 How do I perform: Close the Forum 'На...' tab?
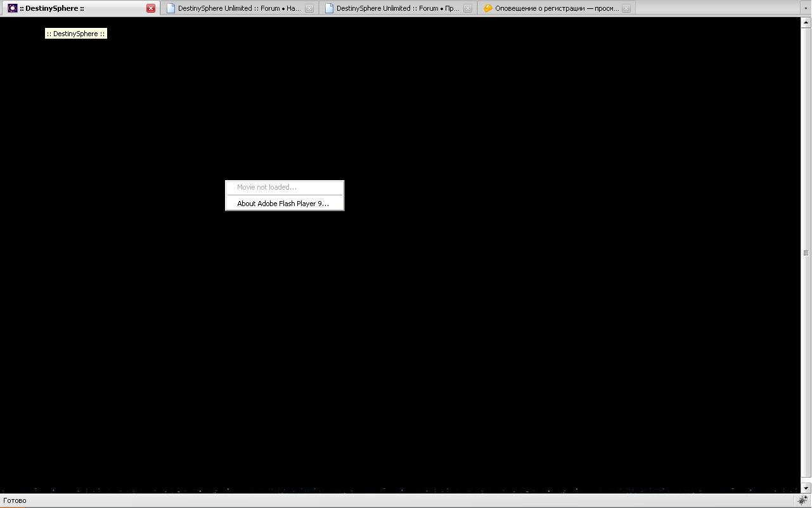(x=309, y=8)
